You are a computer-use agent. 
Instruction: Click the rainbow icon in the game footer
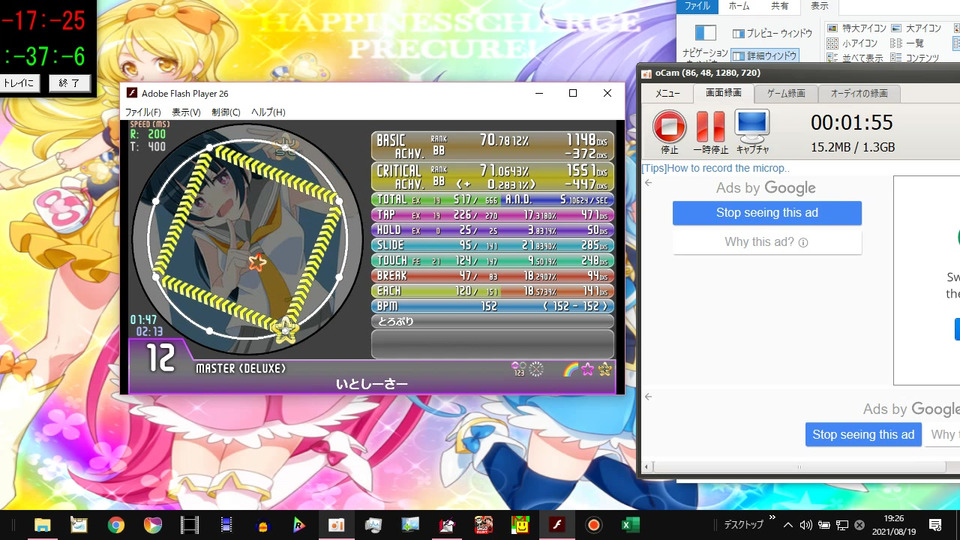570,369
